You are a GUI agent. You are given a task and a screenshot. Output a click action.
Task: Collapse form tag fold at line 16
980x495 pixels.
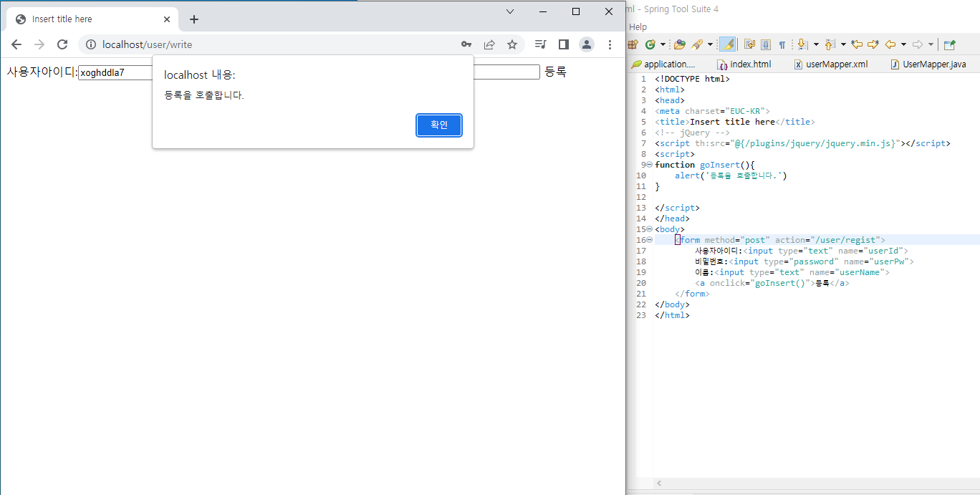649,240
